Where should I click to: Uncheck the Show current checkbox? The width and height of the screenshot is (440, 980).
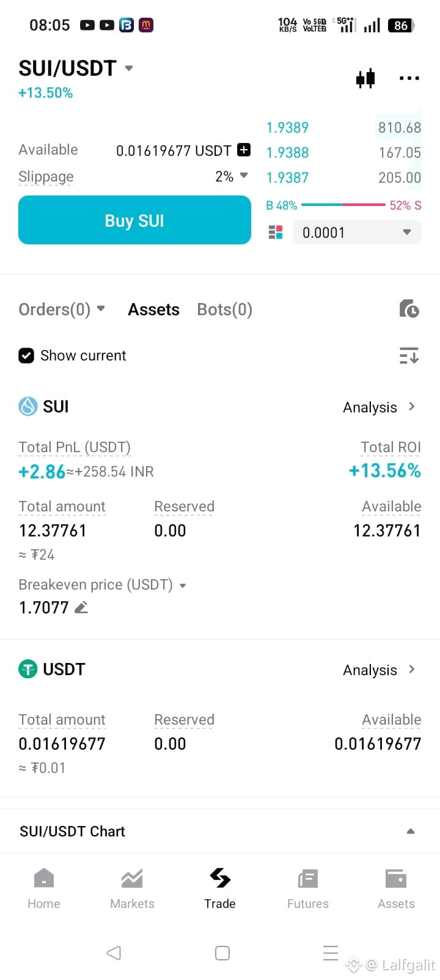pyautogui.click(x=26, y=356)
